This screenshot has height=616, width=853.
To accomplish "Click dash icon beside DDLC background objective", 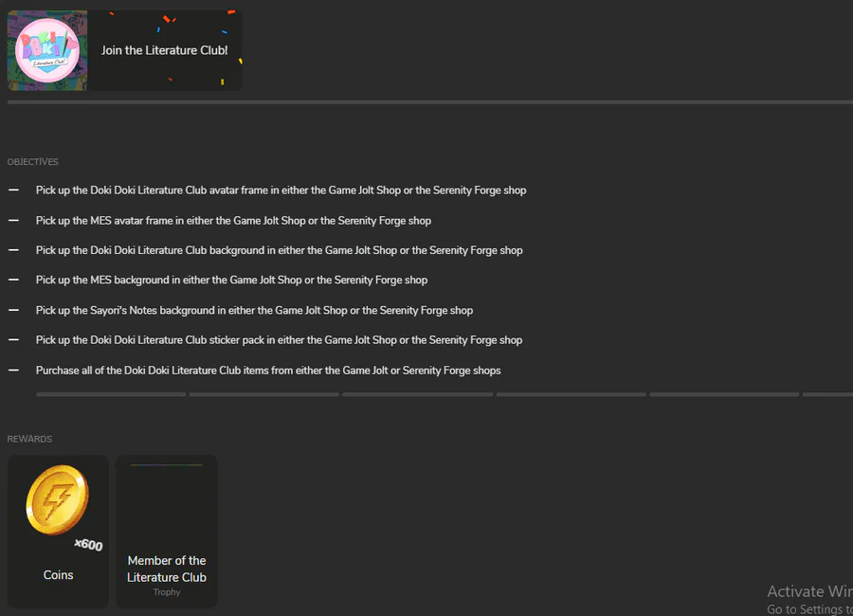I will pyautogui.click(x=13, y=250).
